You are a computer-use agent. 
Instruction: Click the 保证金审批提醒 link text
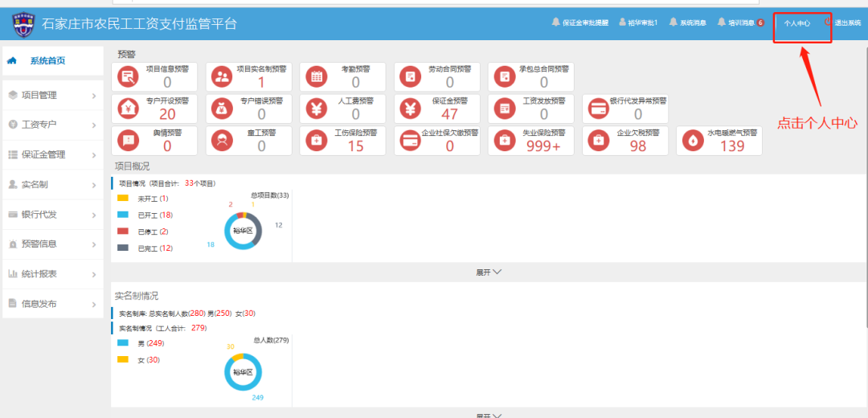pyautogui.click(x=585, y=23)
